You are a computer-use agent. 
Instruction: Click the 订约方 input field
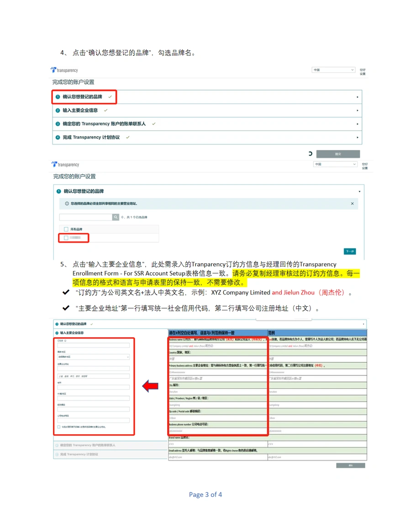click(x=94, y=346)
